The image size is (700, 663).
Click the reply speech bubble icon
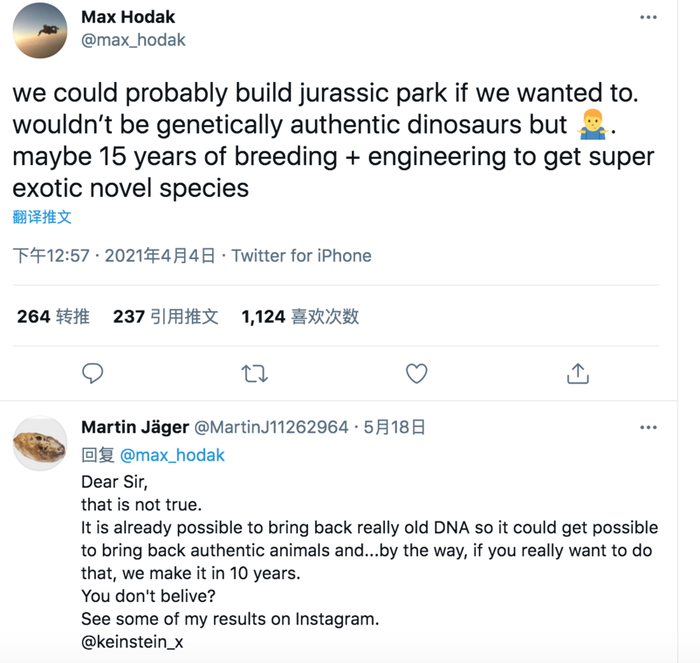[x=93, y=374]
